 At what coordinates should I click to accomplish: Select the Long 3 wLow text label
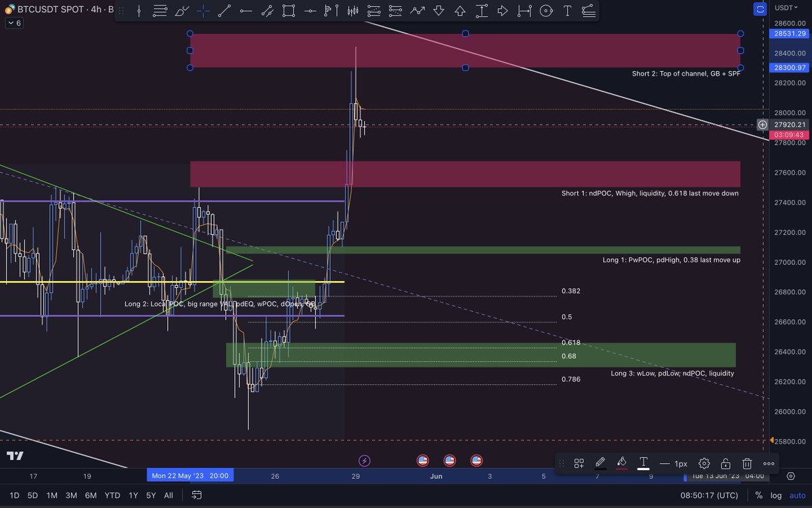coord(672,373)
